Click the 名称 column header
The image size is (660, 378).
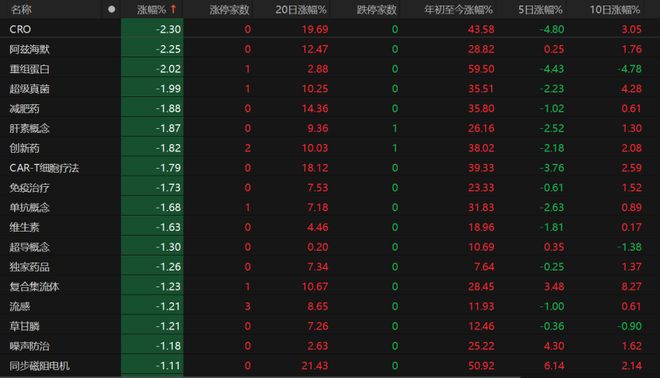pyautogui.click(x=21, y=9)
